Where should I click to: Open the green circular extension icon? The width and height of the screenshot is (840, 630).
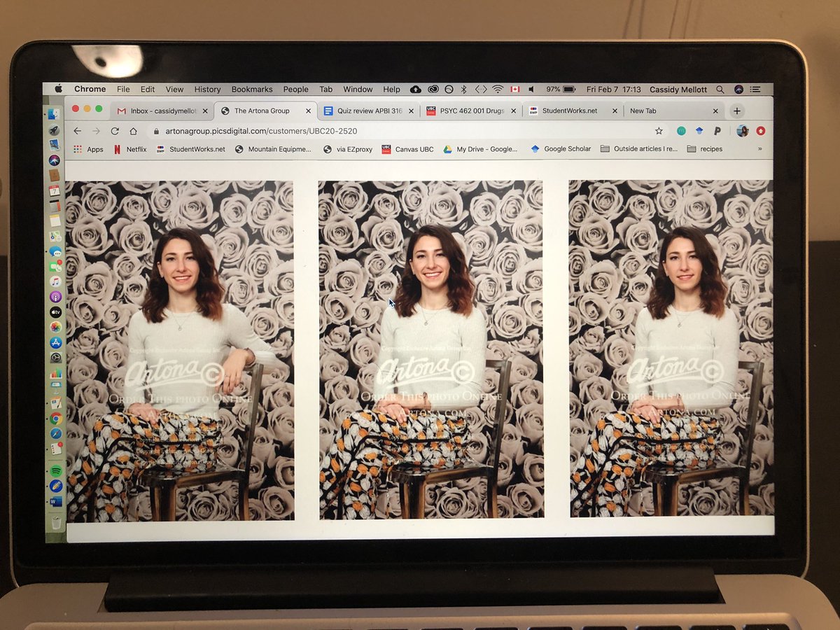680,131
